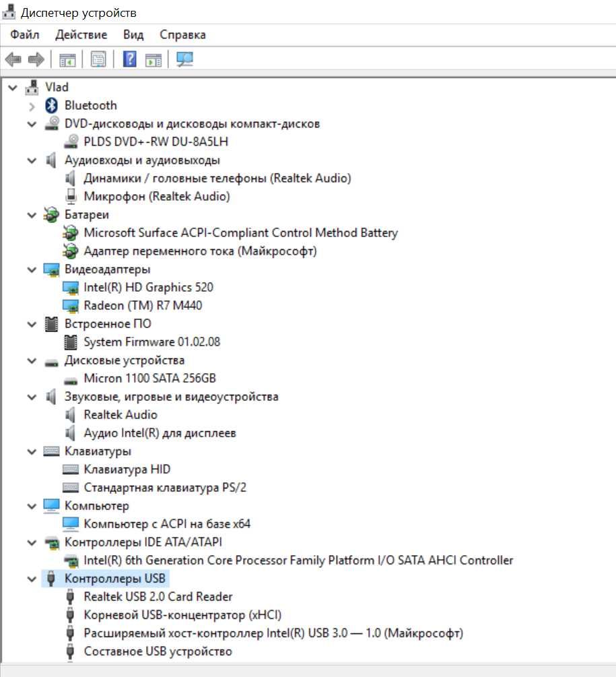This screenshot has width=616, height=677.
Task: Click the Bluetooth category icon
Action: [51, 105]
